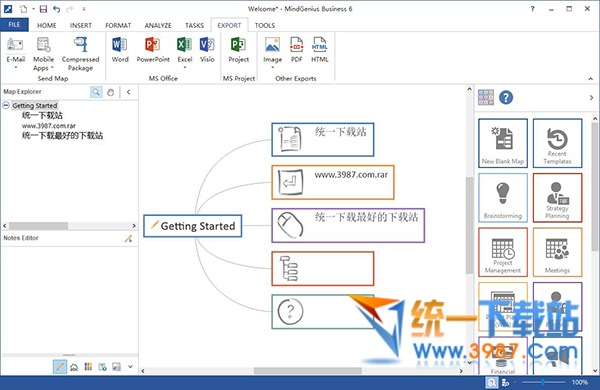This screenshot has height=390, width=600.
Task: Select the www.3987.com.rar branch node
Action: pyautogui.click(x=333, y=183)
